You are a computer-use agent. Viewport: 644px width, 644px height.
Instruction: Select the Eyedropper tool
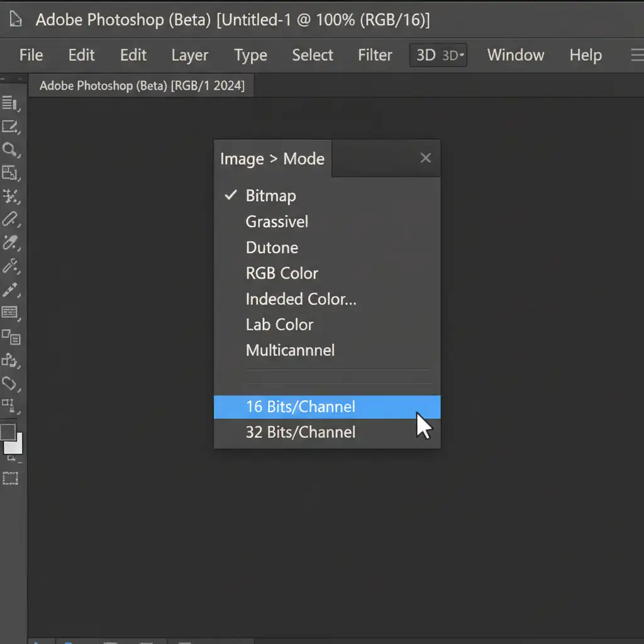(x=10, y=243)
